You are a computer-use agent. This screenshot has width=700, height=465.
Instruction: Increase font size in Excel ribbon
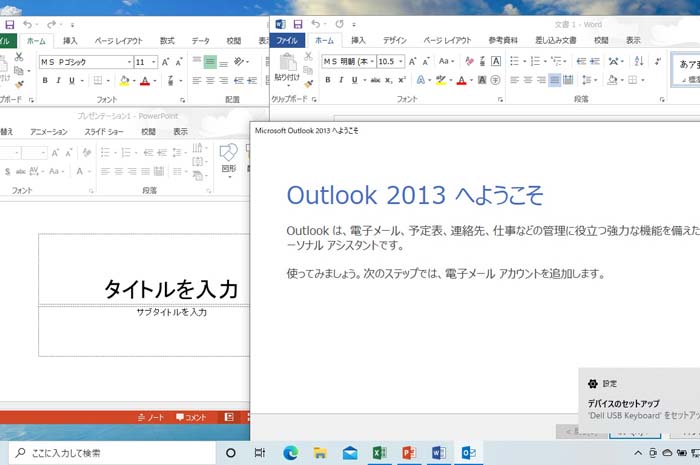click(x=165, y=62)
